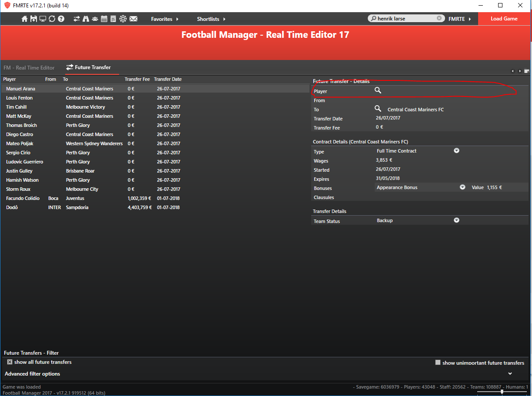Select the Louis Fenton transfer row
The height and width of the screenshot is (396, 532).
pyautogui.click(x=155, y=98)
